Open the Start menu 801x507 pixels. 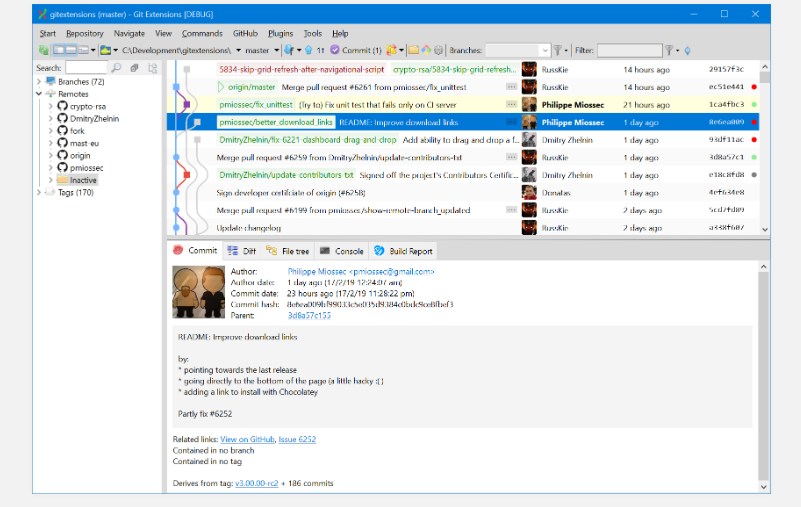point(48,33)
